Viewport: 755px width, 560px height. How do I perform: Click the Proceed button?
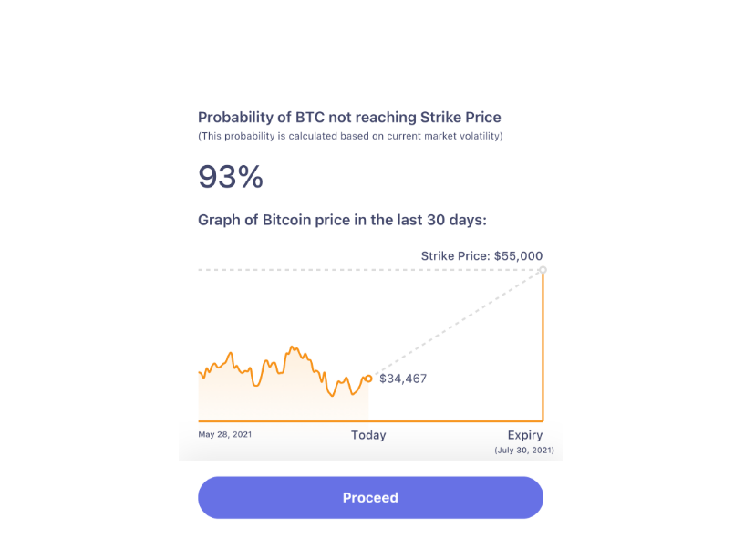(370, 497)
